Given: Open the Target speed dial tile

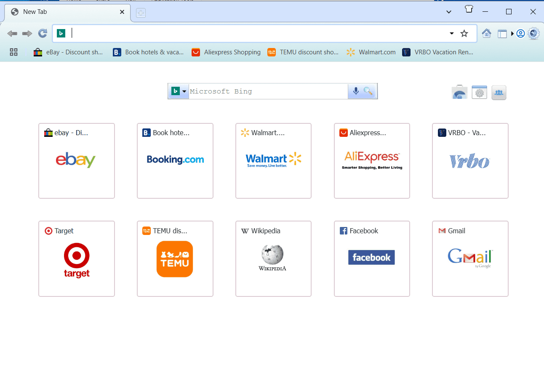Looking at the screenshot, I should point(77,259).
